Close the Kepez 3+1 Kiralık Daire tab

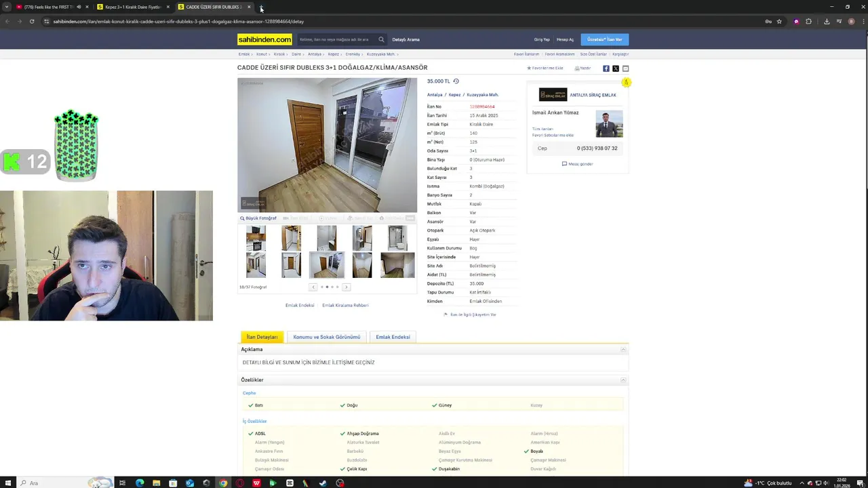tap(167, 7)
